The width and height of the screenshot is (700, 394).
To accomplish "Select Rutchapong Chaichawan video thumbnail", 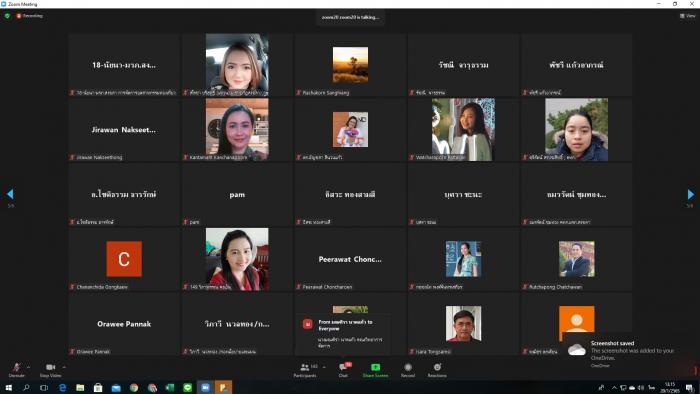I will click(576, 259).
